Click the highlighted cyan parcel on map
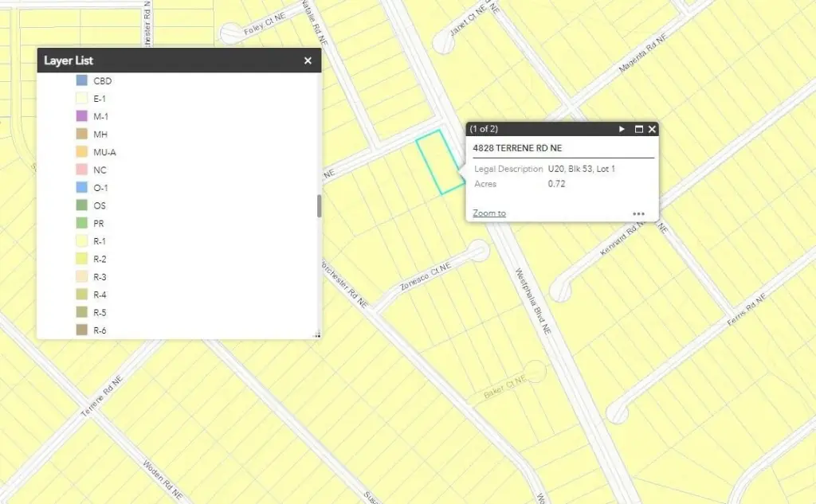 coord(440,162)
